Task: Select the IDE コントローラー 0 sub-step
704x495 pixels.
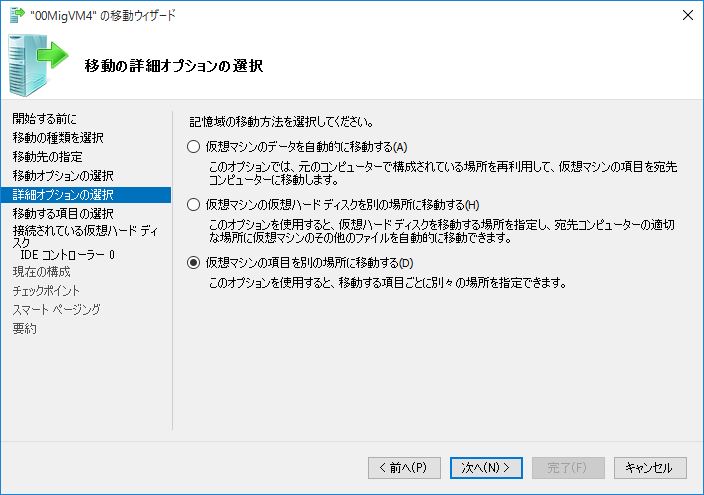Action: 68,255
